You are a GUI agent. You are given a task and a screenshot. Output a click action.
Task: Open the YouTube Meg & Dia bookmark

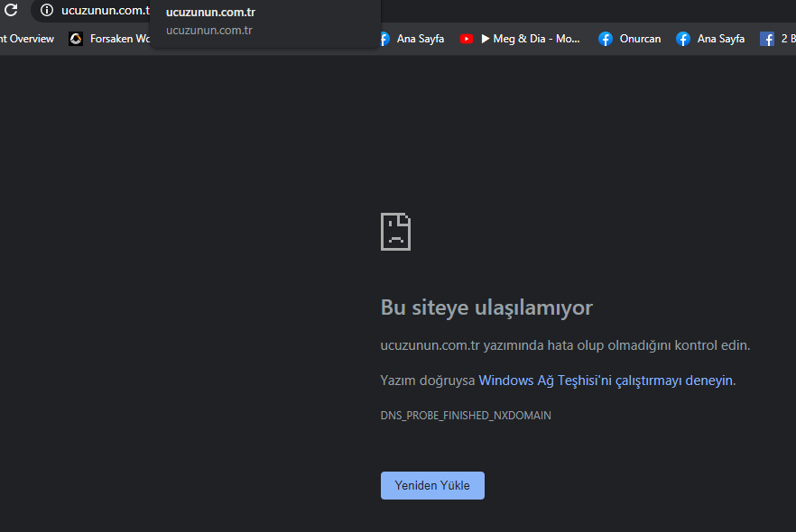pyautogui.click(x=520, y=39)
